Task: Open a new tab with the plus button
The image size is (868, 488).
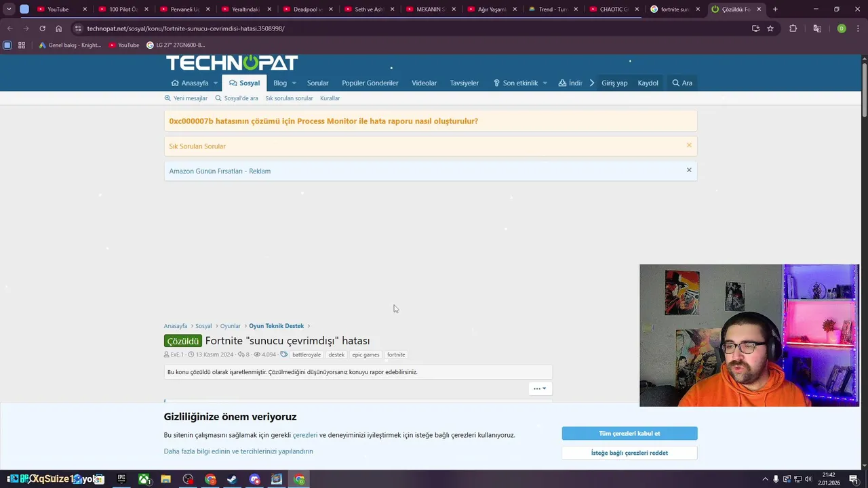Action: coord(775,9)
